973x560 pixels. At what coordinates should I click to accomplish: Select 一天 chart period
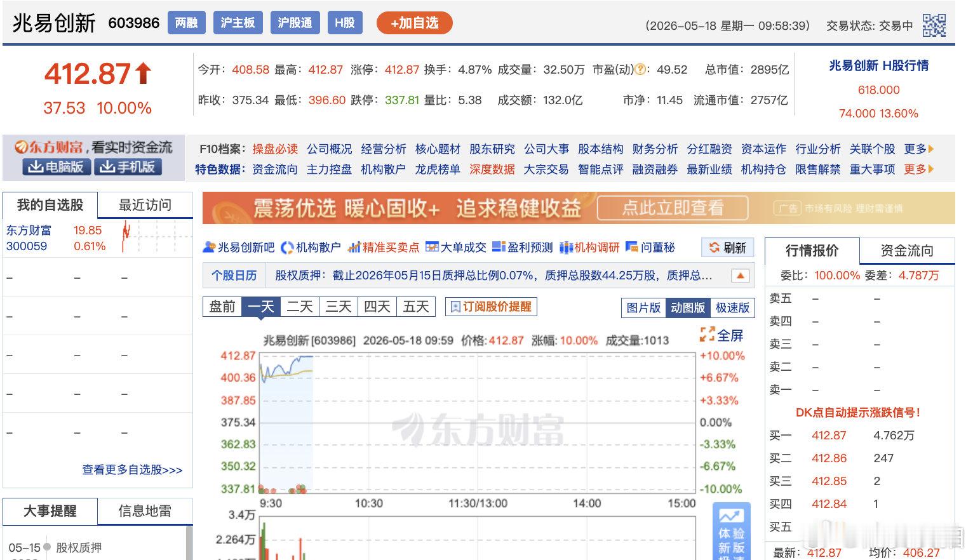pos(261,307)
